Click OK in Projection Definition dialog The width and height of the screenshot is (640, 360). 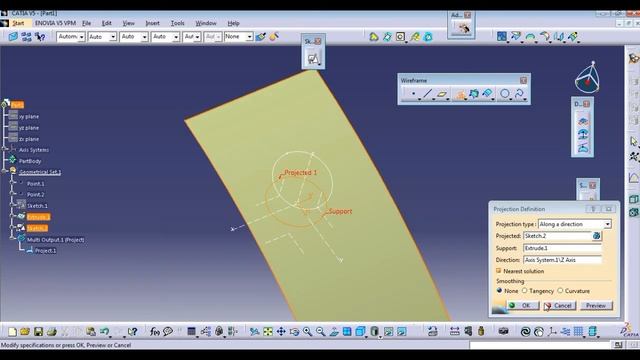[523, 305]
